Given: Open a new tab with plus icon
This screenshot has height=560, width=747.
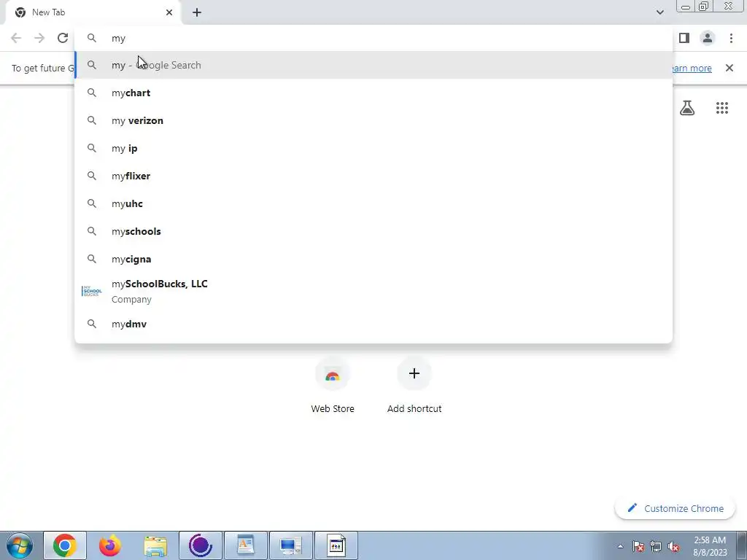Looking at the screenshot, I should click(x=197, y=12).
